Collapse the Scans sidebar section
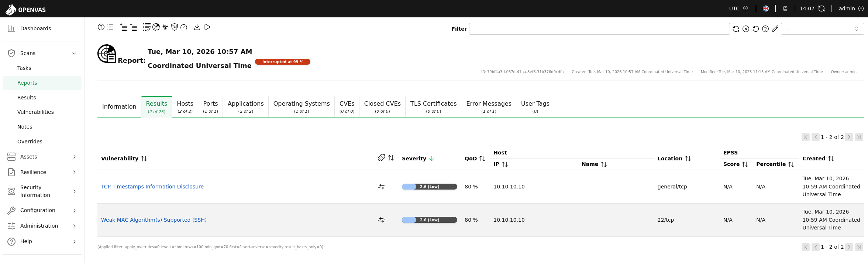The height and width of the screenshot is (269, 868). (74, 53)
